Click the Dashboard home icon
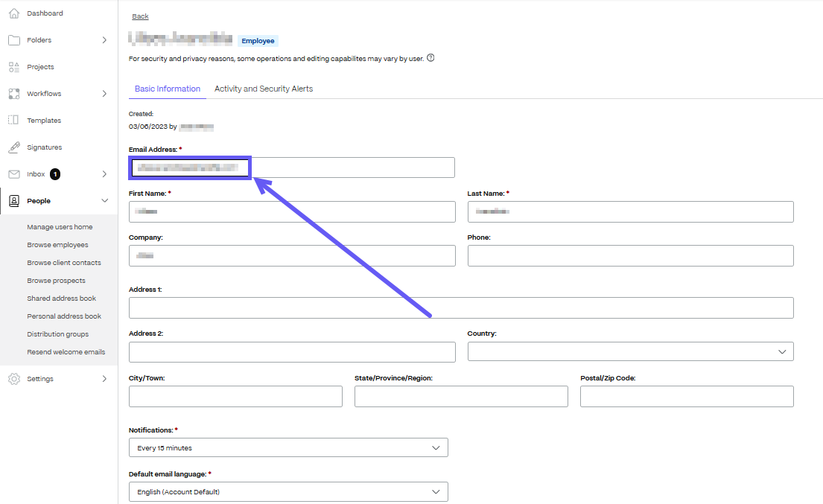823x504 pixels. coord(13,13)
